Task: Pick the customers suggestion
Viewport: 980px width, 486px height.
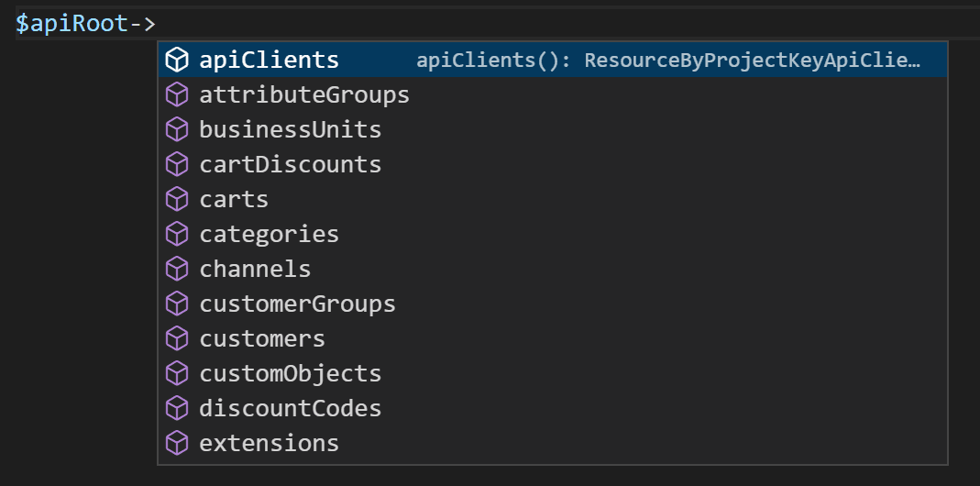Action: [262, 339]
